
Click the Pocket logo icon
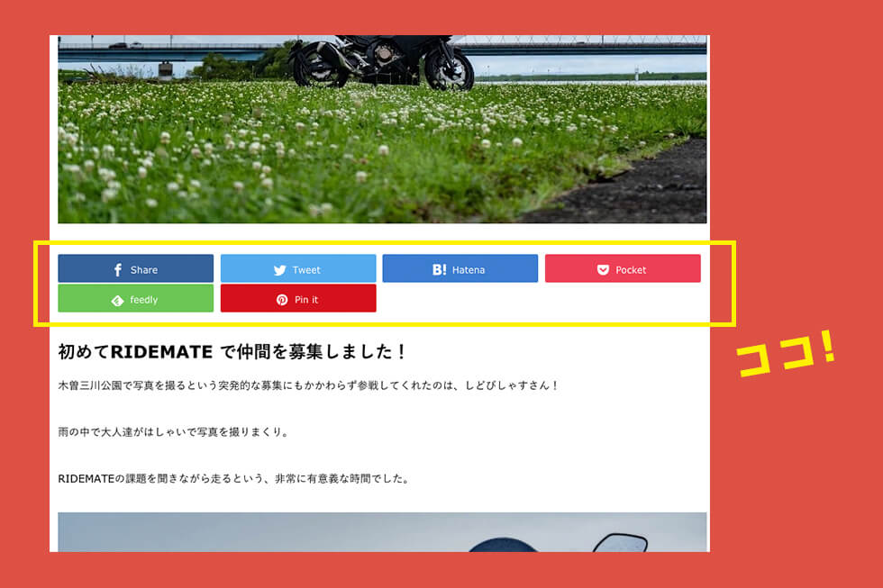tap(603, 270)
